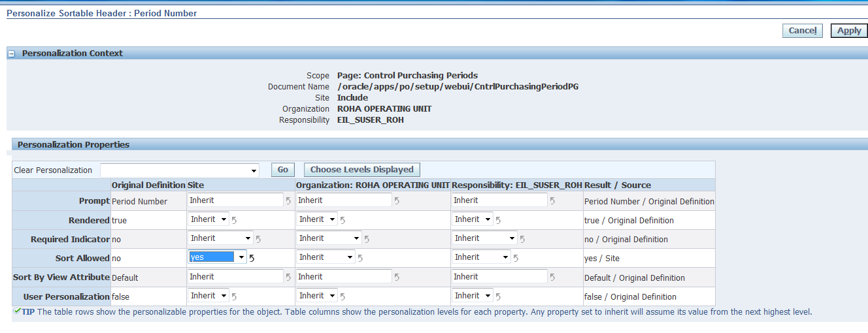Revert Site User Personalization icon

click(234, 296)
